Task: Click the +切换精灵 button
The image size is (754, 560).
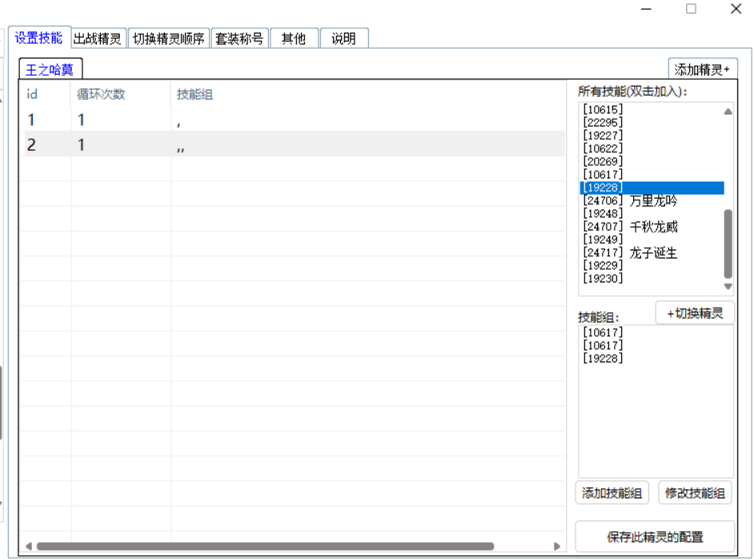Action: [x=694, y=313]
